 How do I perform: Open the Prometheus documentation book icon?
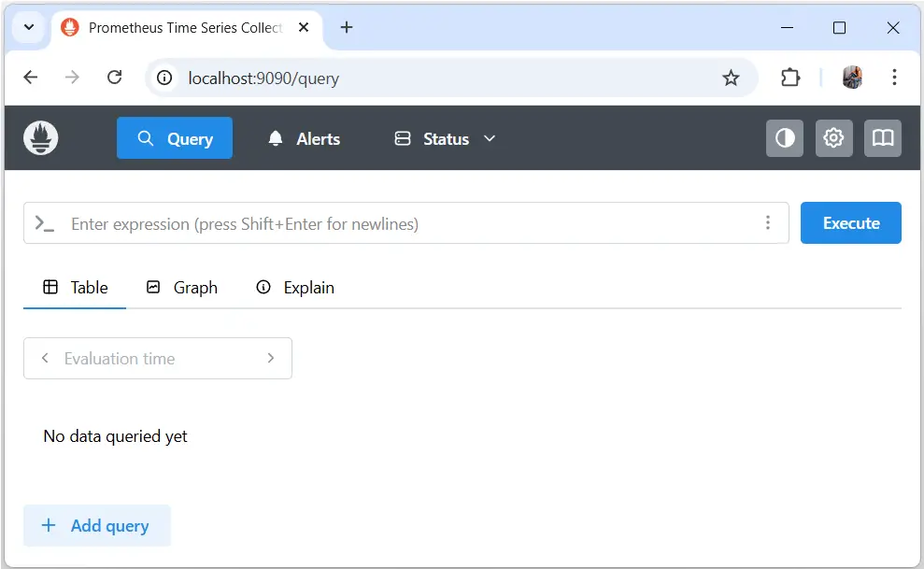point(882,137)
